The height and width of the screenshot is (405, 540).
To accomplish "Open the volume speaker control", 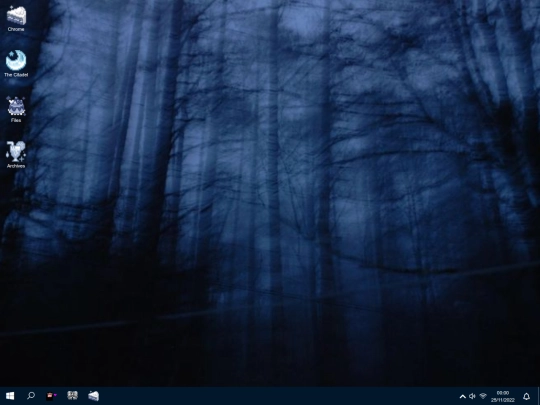I will tap(472, 396).
